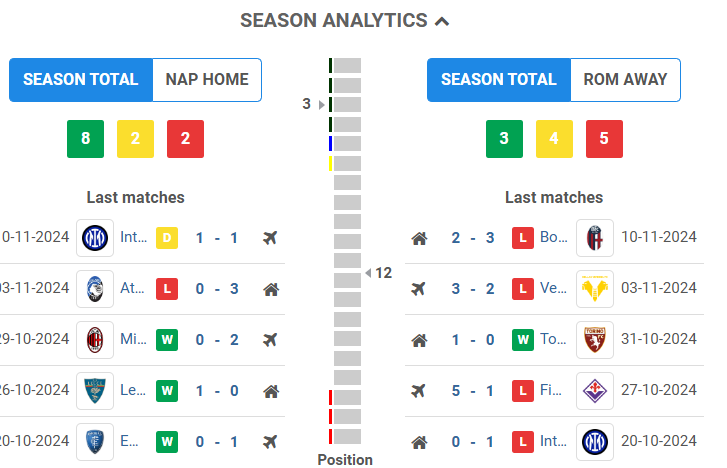Screen dimensions: 727x468
Task: Switch right panel to ROM AWAY
Action: pyautogui.click(x=625, y=80)
